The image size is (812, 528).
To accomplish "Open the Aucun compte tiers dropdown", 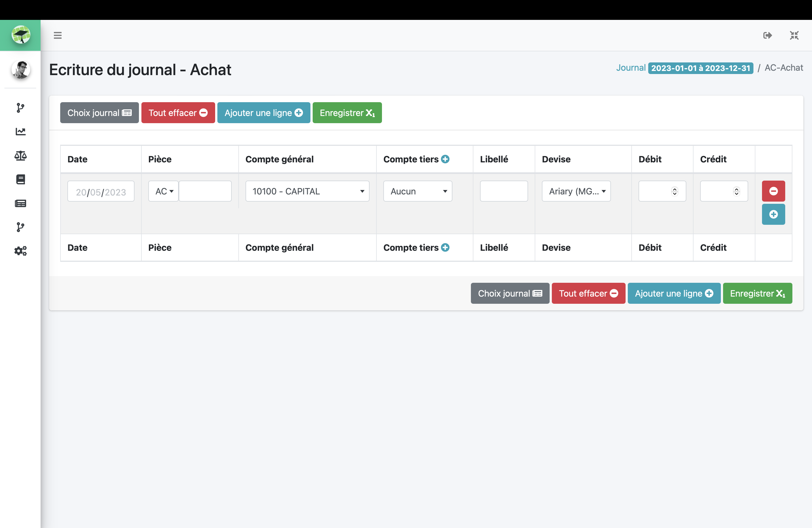I will (418, 191).
